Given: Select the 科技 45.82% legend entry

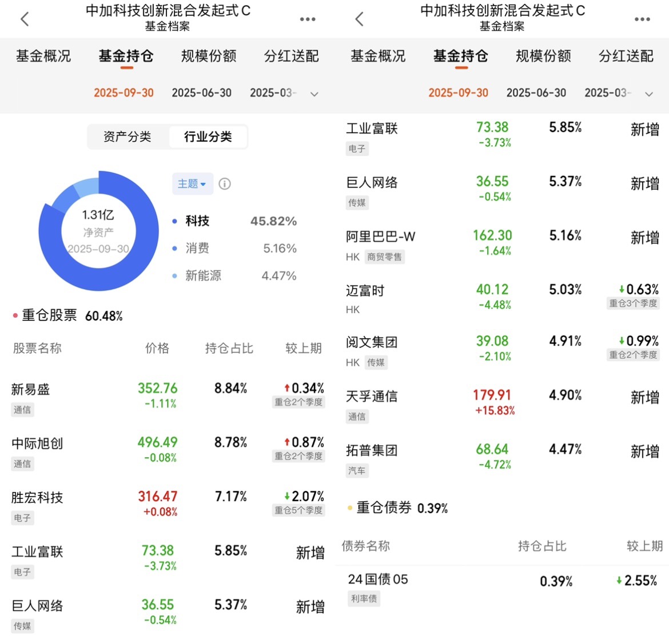Looking at the screenshot, I should coord(234,221).
